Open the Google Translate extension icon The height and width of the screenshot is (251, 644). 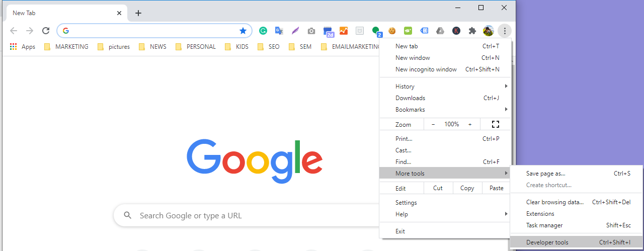coord(279,31)
